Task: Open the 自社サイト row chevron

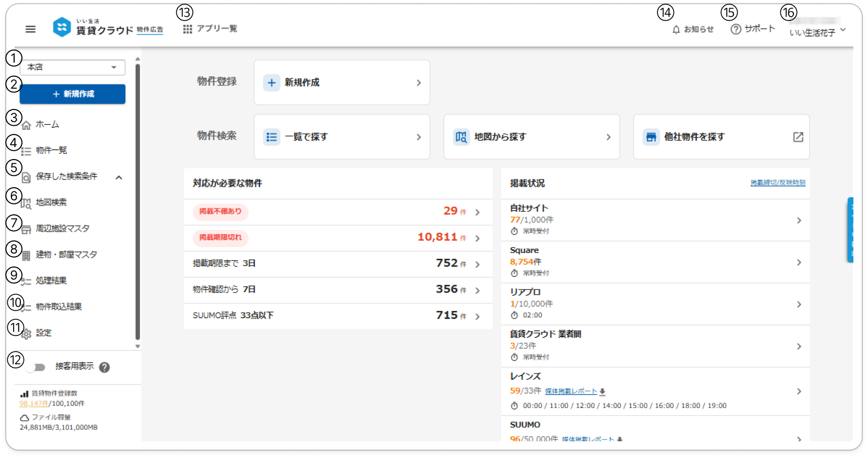Action: pyautogui.click(x=799, y=221)
